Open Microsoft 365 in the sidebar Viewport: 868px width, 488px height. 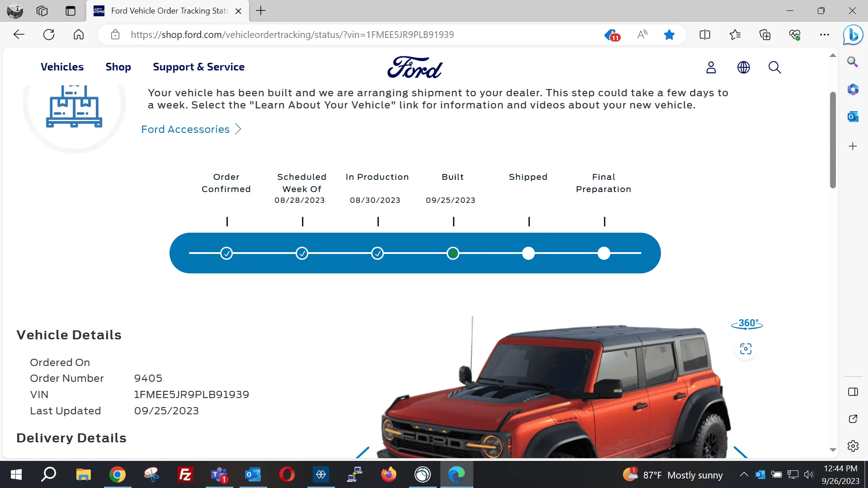pos(853,89)
